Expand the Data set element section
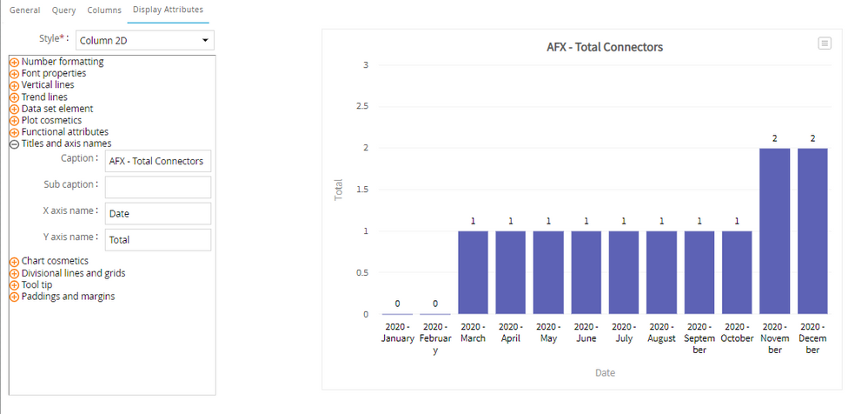This screenshot has width=868, height=414. pos(14,109)
